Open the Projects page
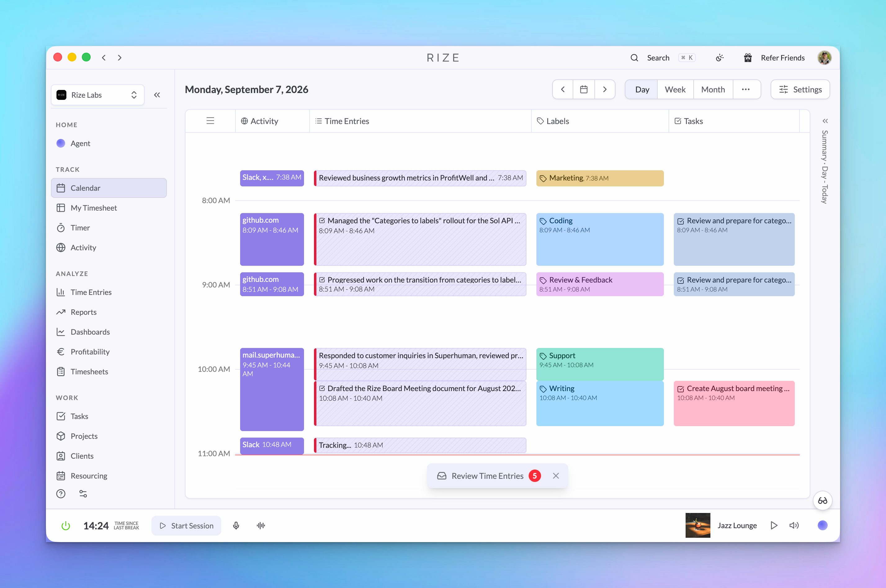886x588 pixels. click(x=109, y=436)
